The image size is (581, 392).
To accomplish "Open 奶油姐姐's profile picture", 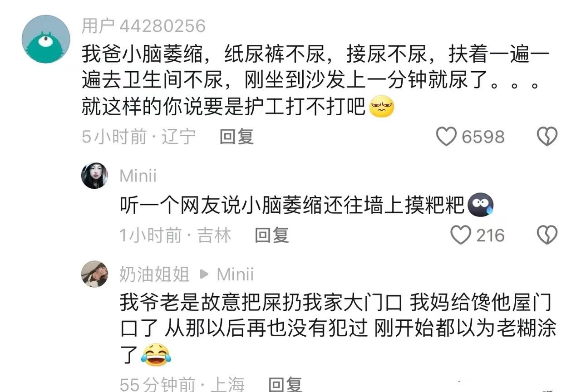I will click(94, 274).
